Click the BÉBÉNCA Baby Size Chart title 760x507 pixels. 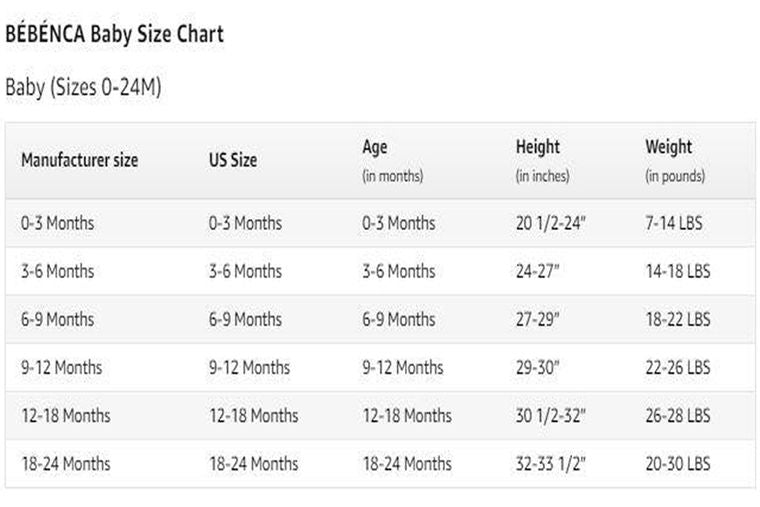(x=114, y=34)
